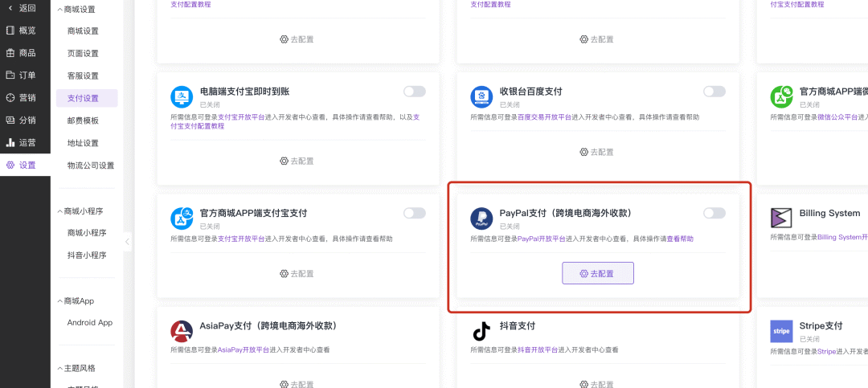Screen dimensions: 868x388
Task: Collapse the secondary sidebar with the handle arrow
Action: click(127, 241)
